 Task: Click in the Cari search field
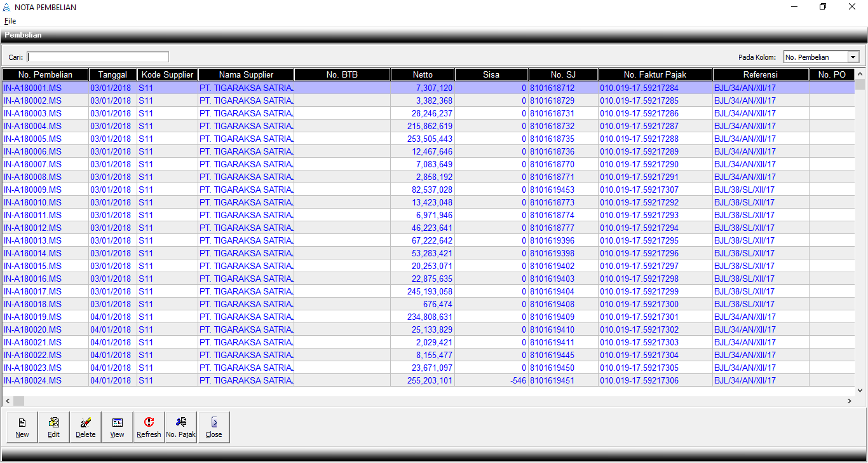(98, 57)
